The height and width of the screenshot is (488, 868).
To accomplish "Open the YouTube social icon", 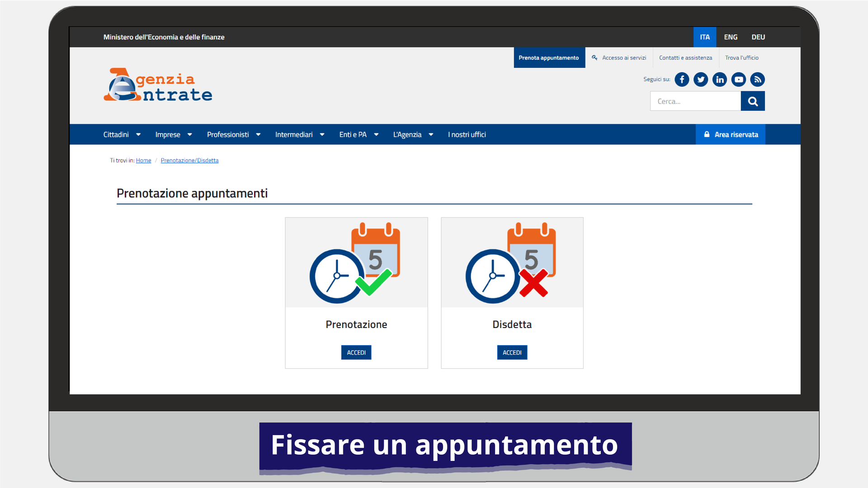I will coord(739,80).
